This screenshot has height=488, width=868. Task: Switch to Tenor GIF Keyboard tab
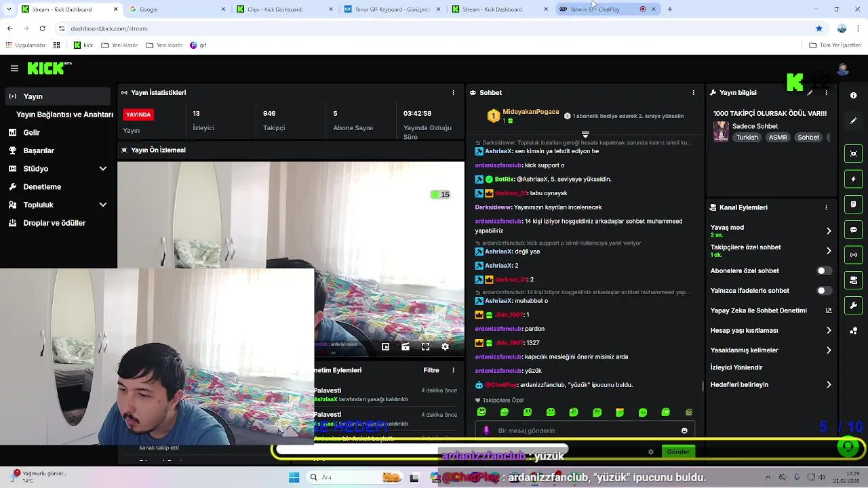coord(391,9)
